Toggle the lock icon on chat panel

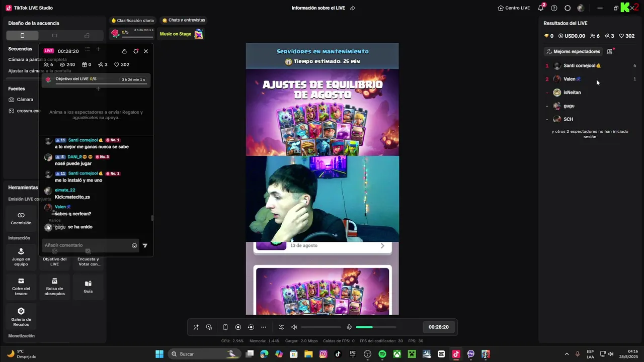[x=124, y=51]
